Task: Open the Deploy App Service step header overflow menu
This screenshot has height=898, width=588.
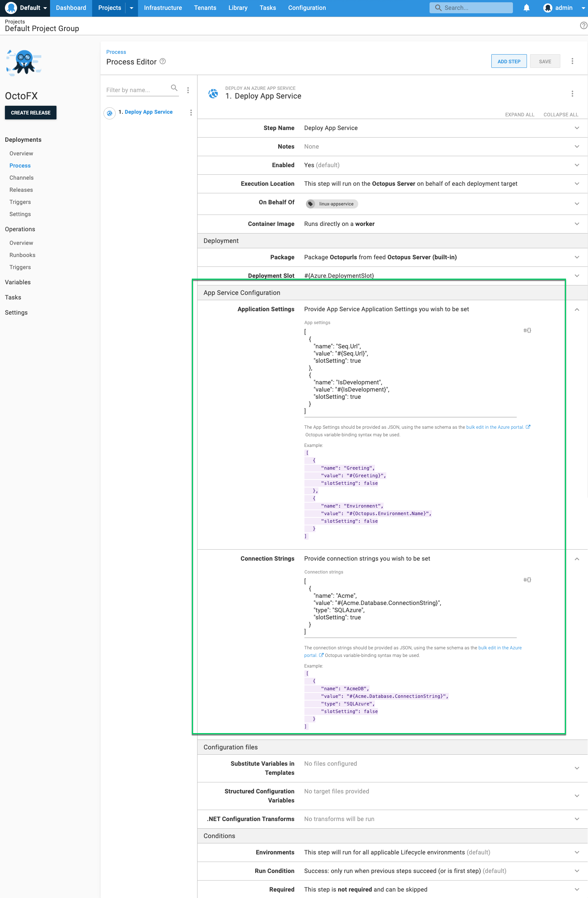Action: [x=572, y=94]
